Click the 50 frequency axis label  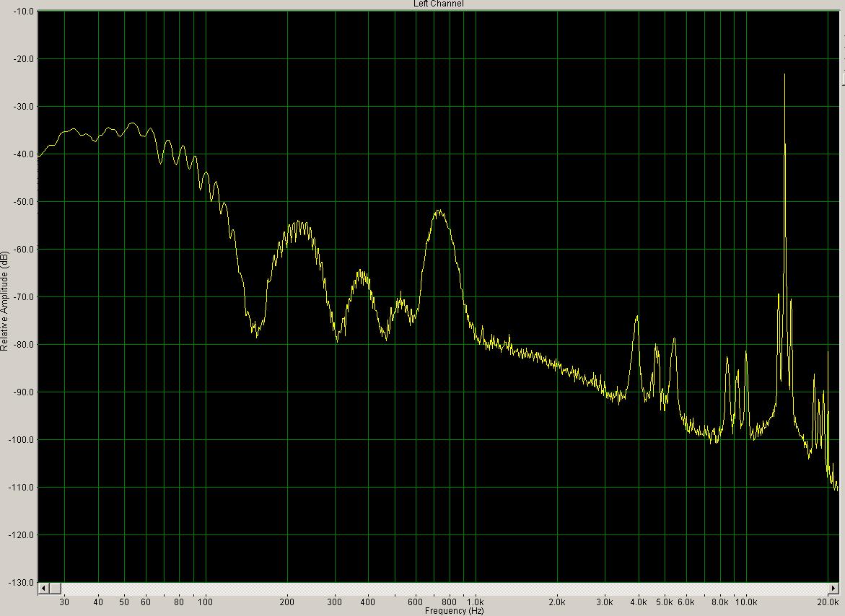click(x=124, y=602)
